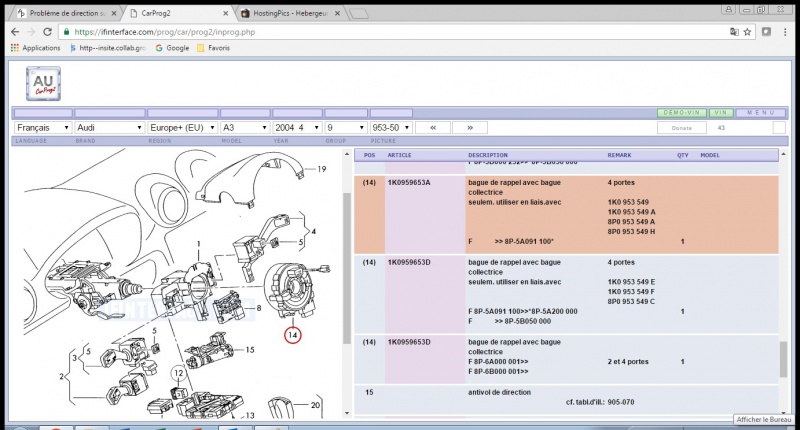Click the number 43 counter
The image size is (800, 430).
[x=721, y=128]
